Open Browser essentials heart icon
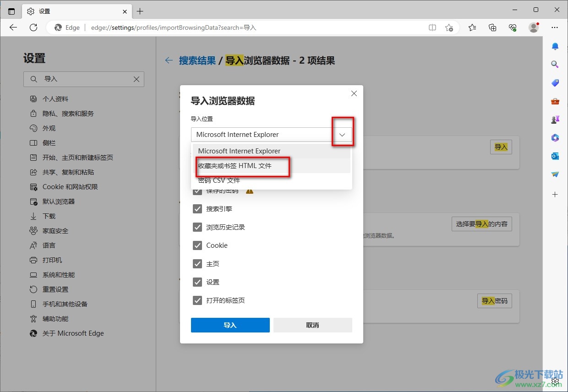The height and width of the screenshot is (392, 568). pos(513,27)
